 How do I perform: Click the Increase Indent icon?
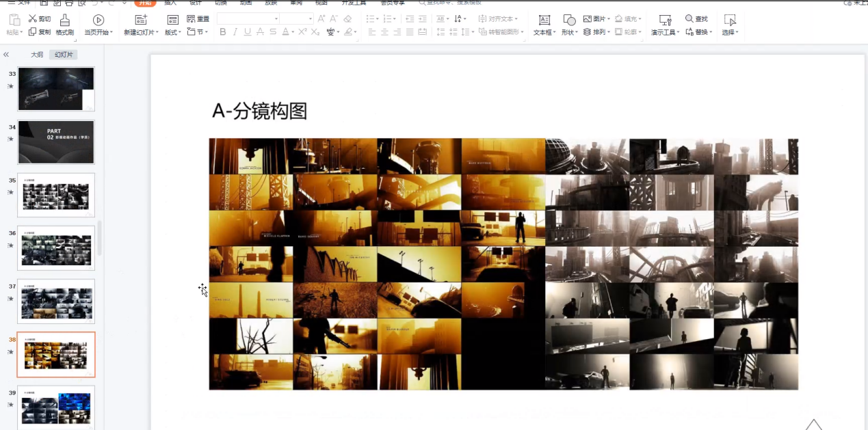422,19
